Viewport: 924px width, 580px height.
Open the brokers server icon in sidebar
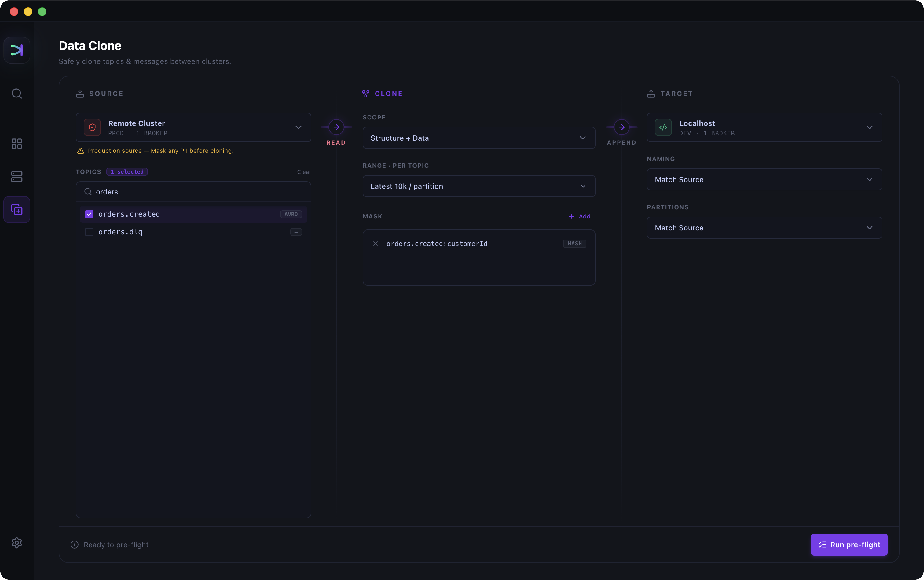tap(16, 176)
